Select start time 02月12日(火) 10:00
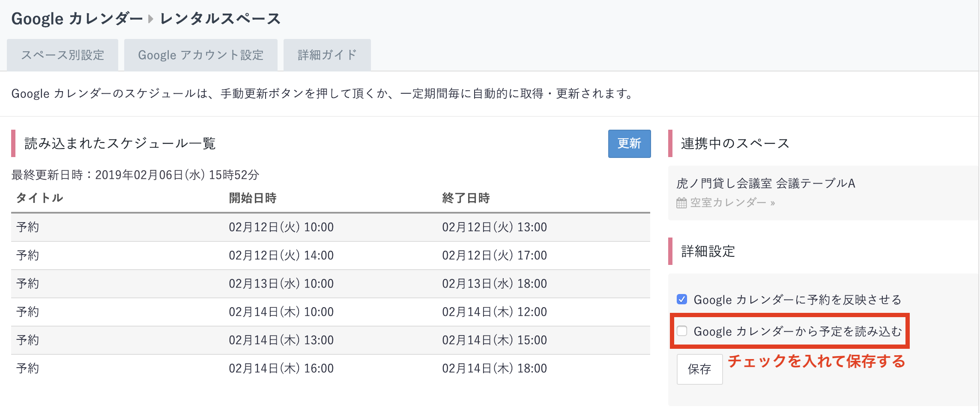This screenshot has height=413, width=980. point(281,227)
